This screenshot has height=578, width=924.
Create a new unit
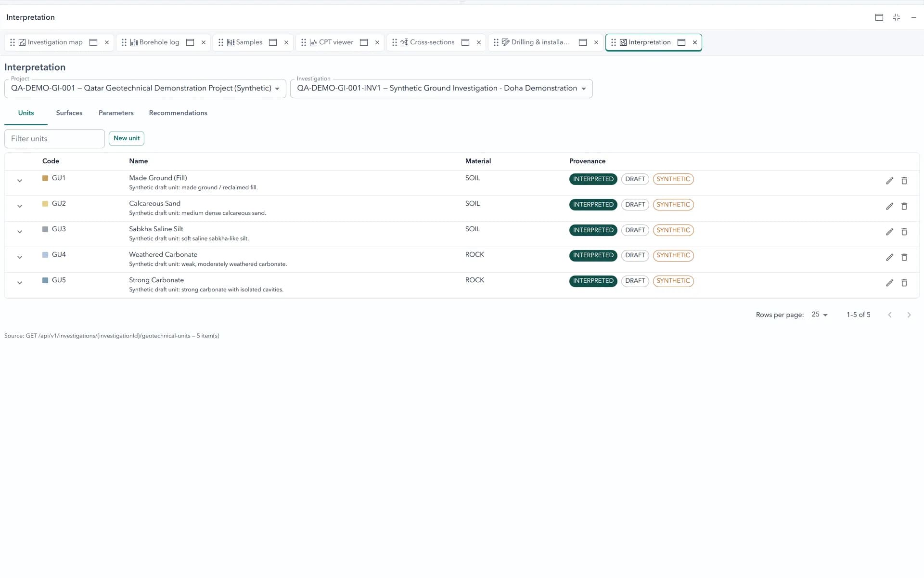coord(127,138)
